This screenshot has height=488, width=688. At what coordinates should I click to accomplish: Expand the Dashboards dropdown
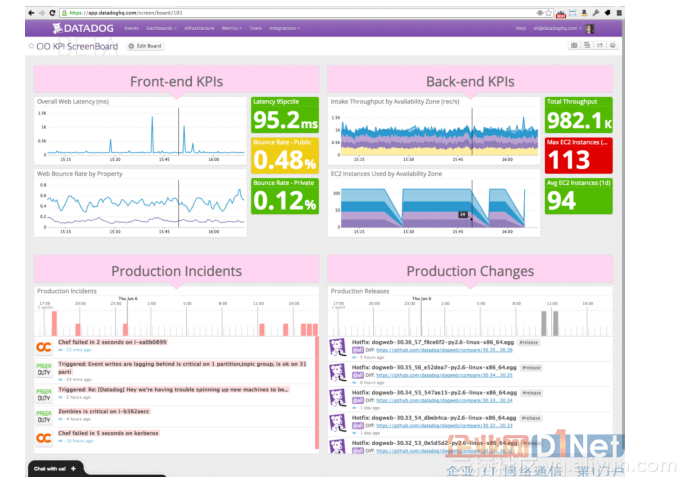tap(161, 28)
